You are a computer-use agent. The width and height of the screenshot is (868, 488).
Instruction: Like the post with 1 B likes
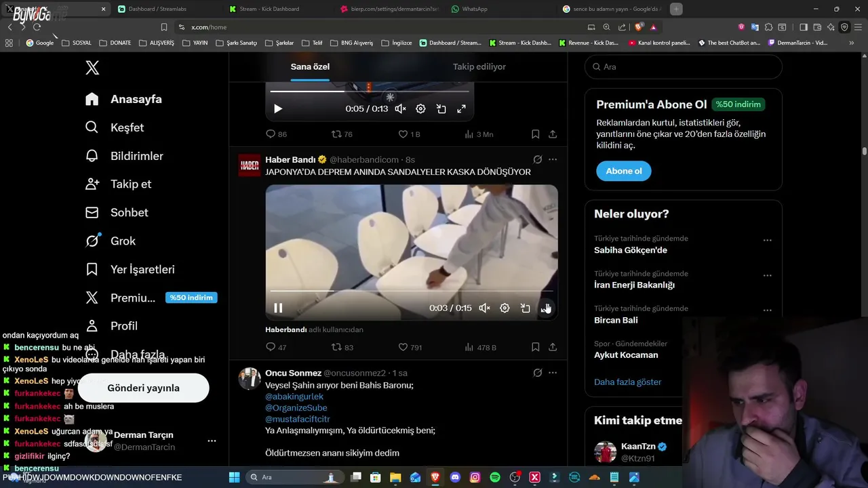click(409, 134)
